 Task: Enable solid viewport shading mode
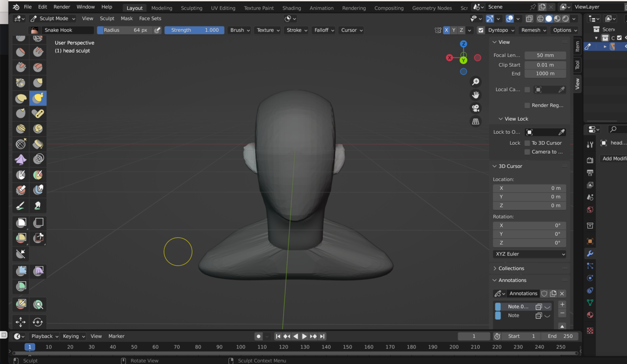549,19
